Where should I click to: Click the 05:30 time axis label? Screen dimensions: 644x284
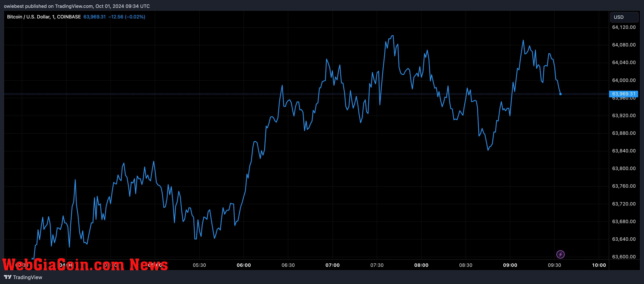coord(199,265)
